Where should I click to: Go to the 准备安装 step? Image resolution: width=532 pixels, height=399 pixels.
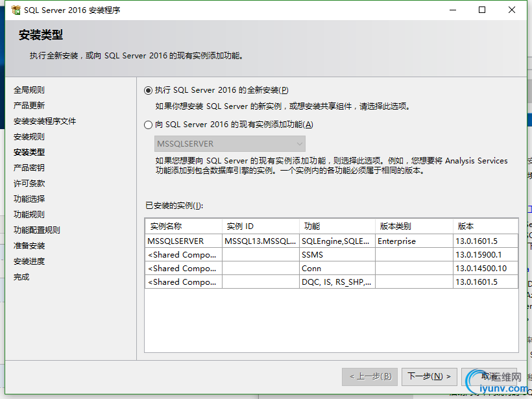tap(29, 246)
